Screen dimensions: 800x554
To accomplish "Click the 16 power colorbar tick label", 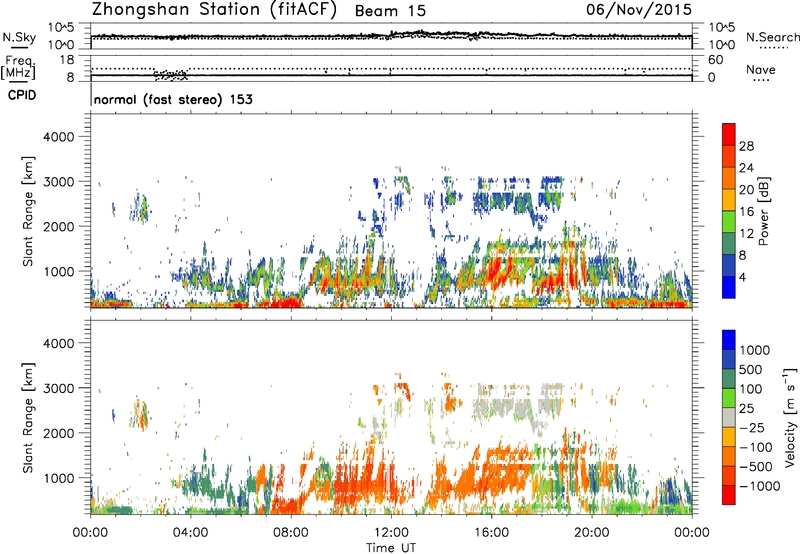I will tap(746, 212).
